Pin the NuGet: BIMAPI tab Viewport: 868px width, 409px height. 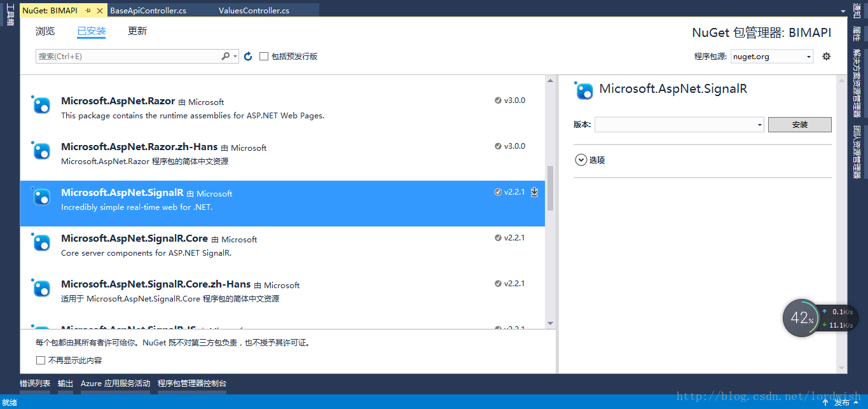coord(88,11)
